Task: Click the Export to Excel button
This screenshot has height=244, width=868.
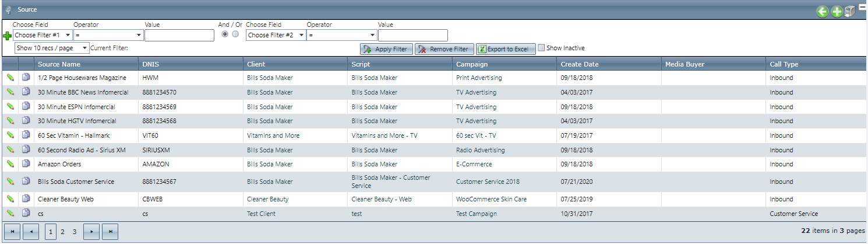Action: point(506,49)
